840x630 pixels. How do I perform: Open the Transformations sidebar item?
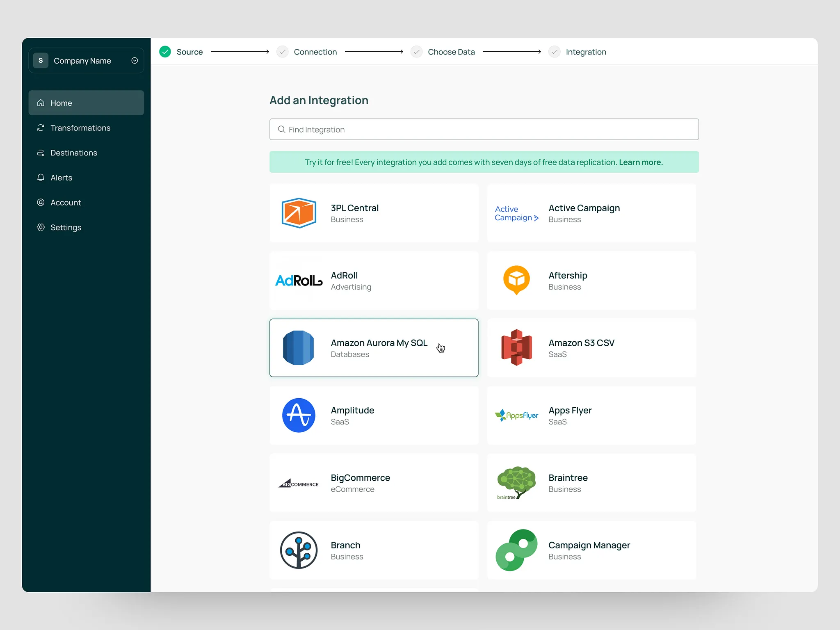(x=80, y=128)
